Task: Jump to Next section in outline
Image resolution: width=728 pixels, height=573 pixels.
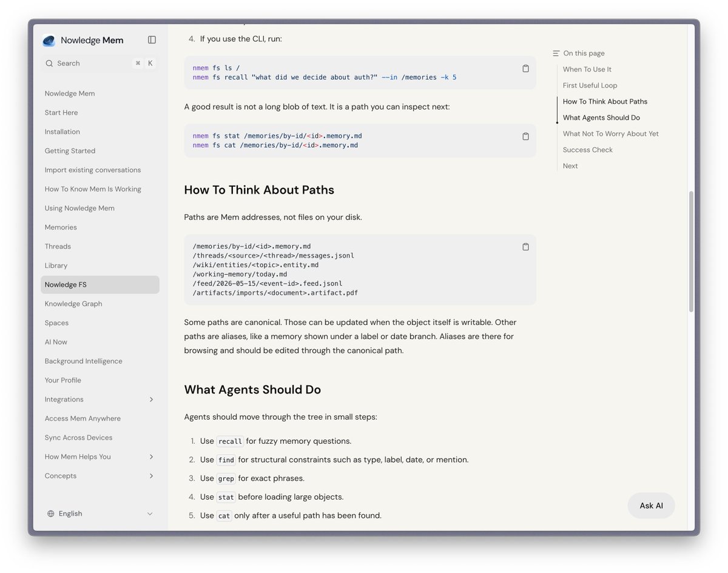Action: pyautogui.click(x=570, y=166)
